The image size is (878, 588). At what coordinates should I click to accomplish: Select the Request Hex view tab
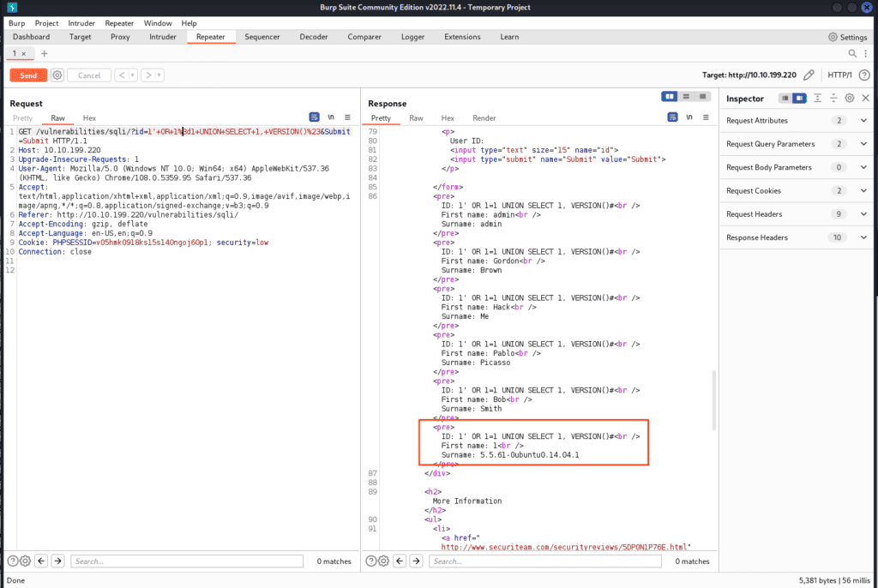point(89,118)
